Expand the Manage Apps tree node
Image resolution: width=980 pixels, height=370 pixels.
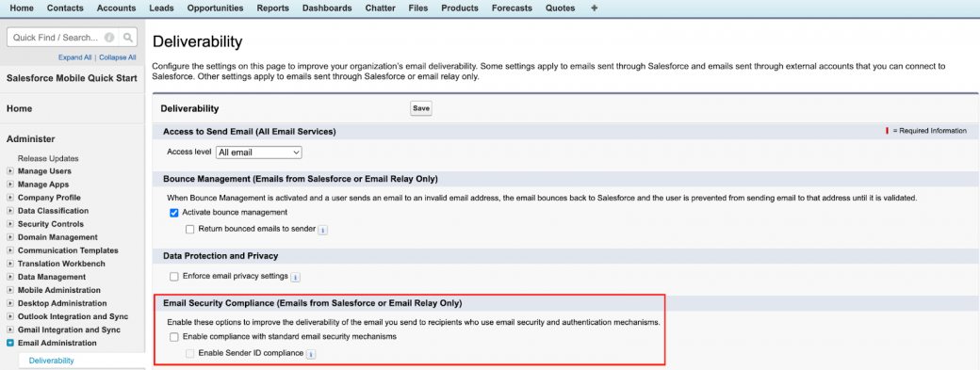[x=9, y=185]
